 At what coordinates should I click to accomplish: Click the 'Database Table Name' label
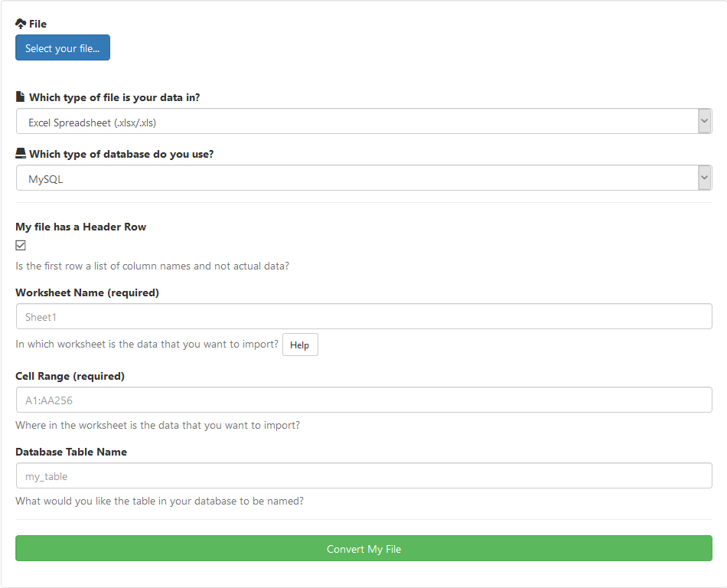point(71,452)
